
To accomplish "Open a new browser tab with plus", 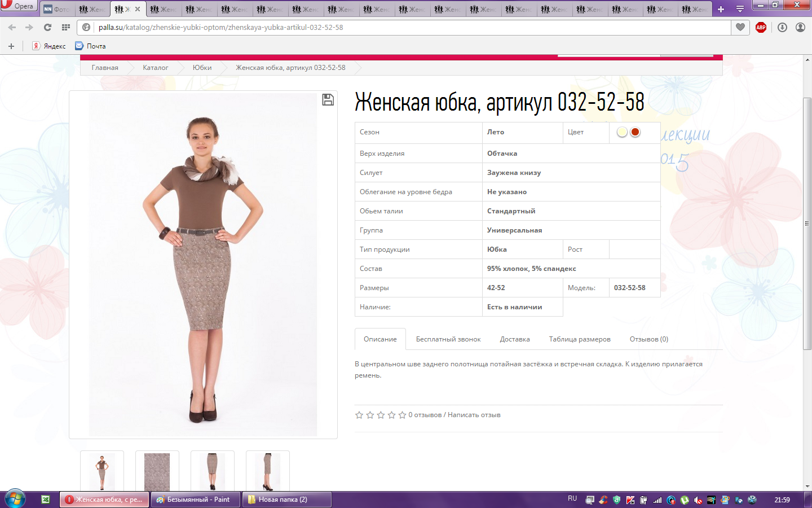I will tap(721, 9).
